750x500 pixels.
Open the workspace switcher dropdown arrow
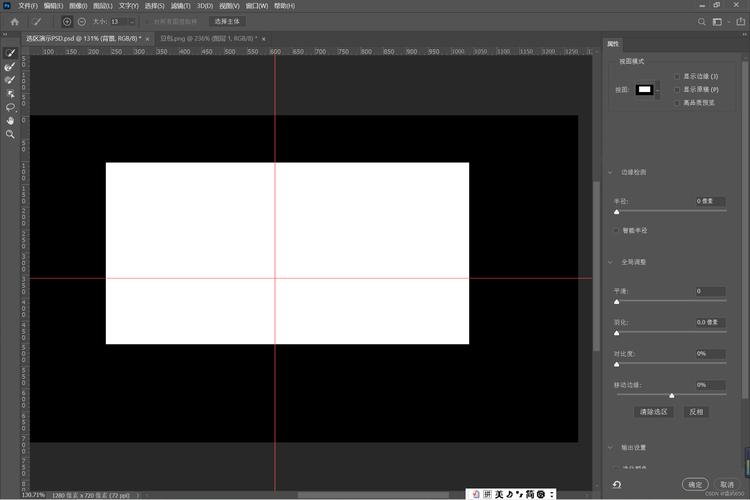tap(728, 22)
